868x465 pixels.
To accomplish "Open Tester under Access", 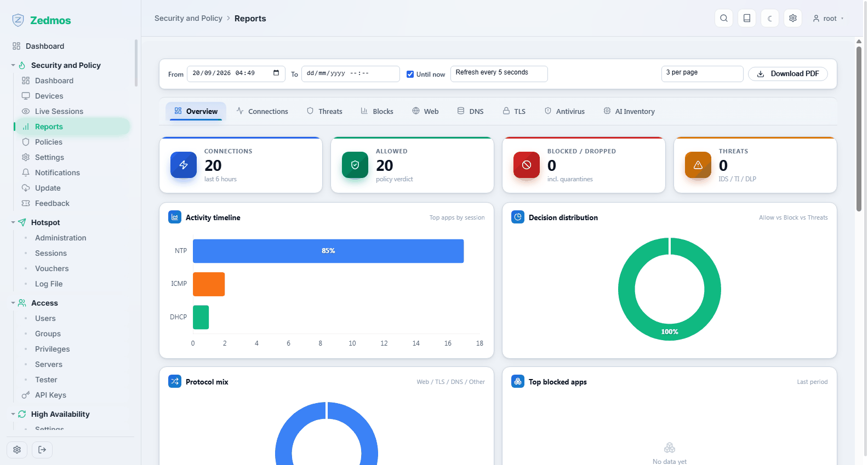I will (x=46, y=380).
